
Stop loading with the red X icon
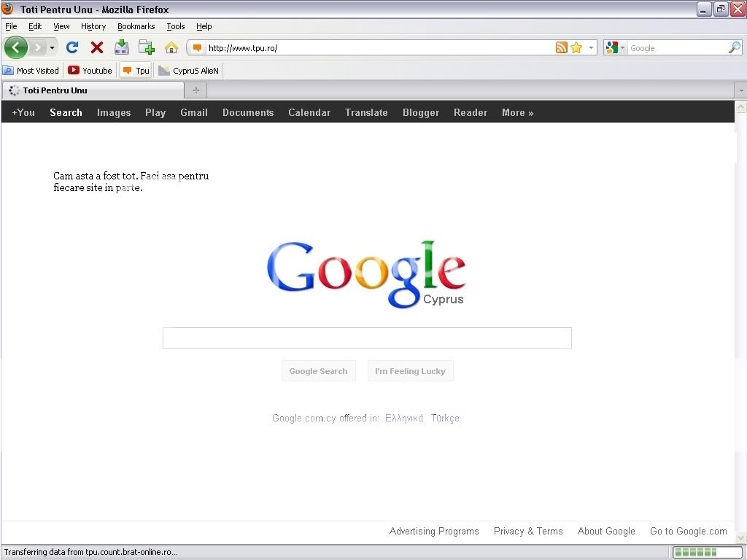97,47
